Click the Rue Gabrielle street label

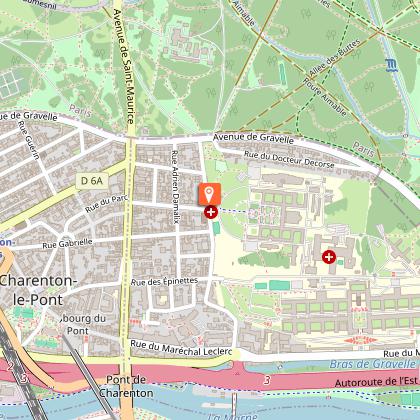point(67,243)
